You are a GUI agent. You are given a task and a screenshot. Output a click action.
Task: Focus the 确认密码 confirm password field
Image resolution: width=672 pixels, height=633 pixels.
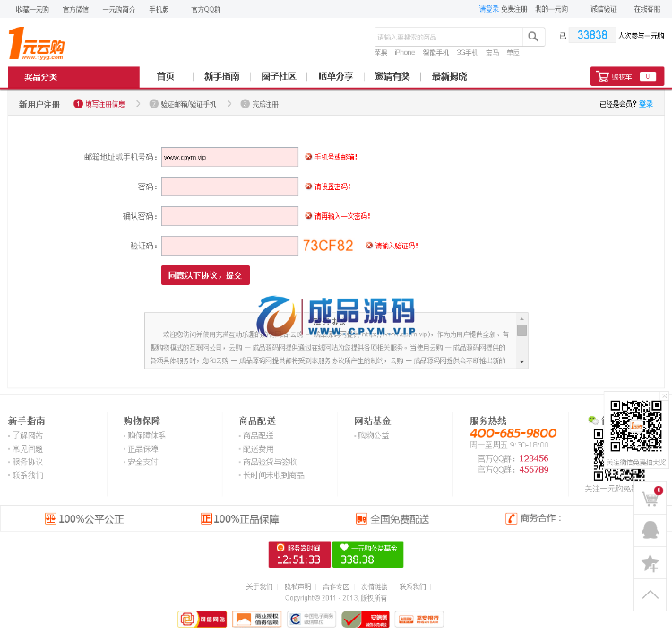click(229, 216)
